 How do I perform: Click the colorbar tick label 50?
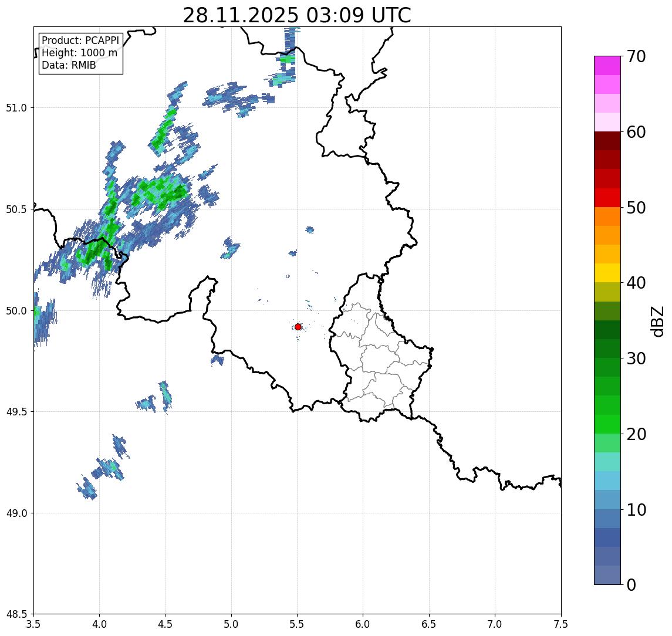click(636, 208)
